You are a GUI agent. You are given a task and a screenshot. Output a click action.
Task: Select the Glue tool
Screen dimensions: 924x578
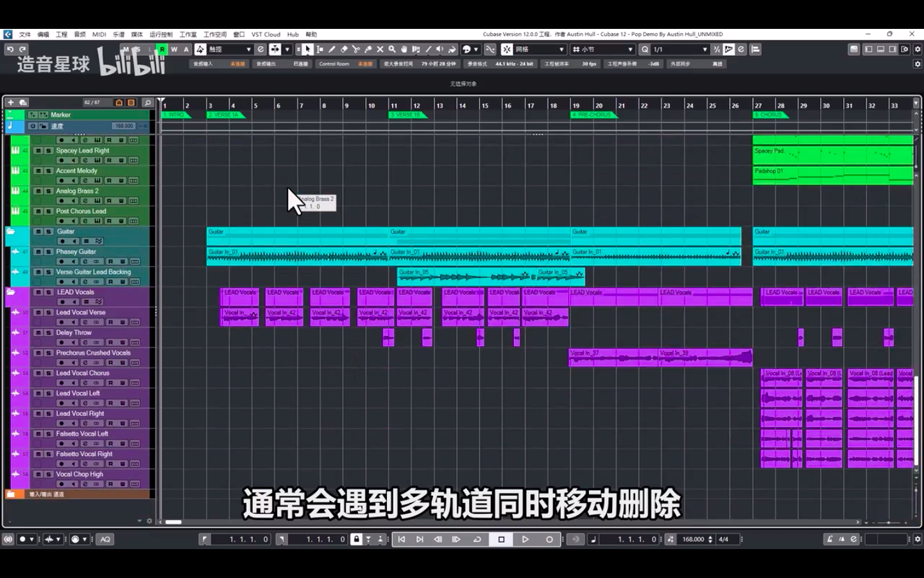pyautogui.click(x=368, y=49)
